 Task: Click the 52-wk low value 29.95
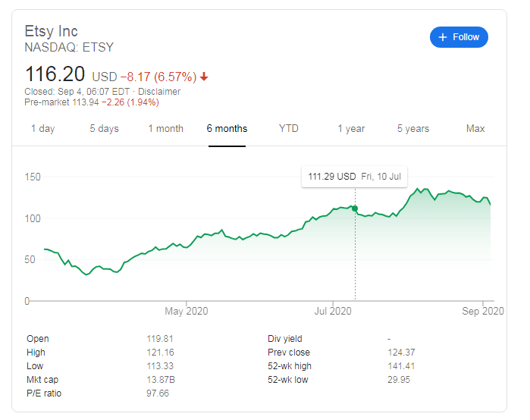tap(399, 380)
